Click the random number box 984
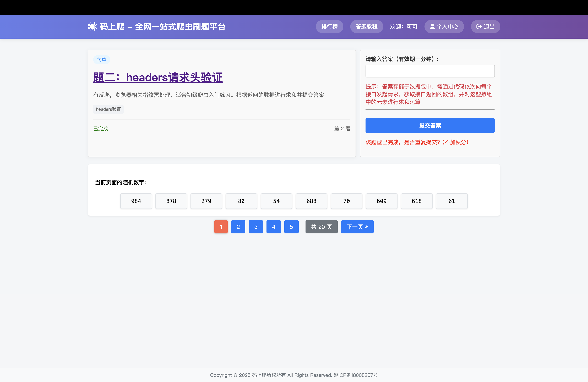Screen dimensions: 588x382 136,201
